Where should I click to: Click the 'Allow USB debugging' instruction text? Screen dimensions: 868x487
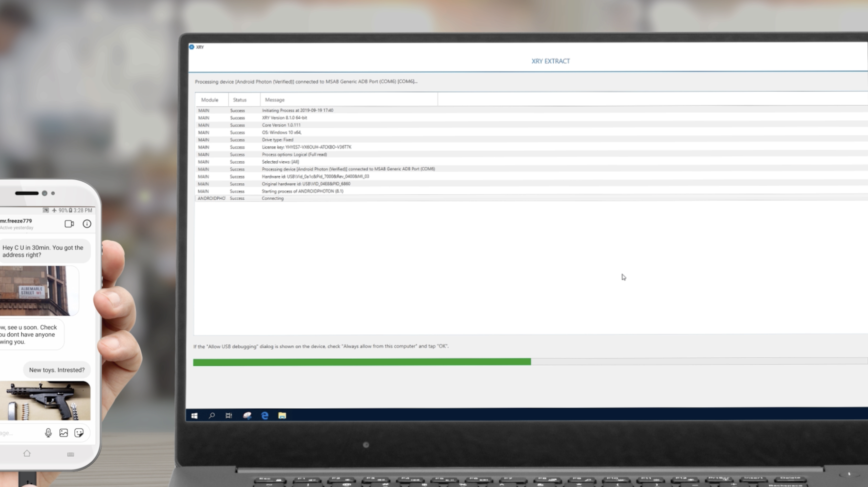pos(321,346)
